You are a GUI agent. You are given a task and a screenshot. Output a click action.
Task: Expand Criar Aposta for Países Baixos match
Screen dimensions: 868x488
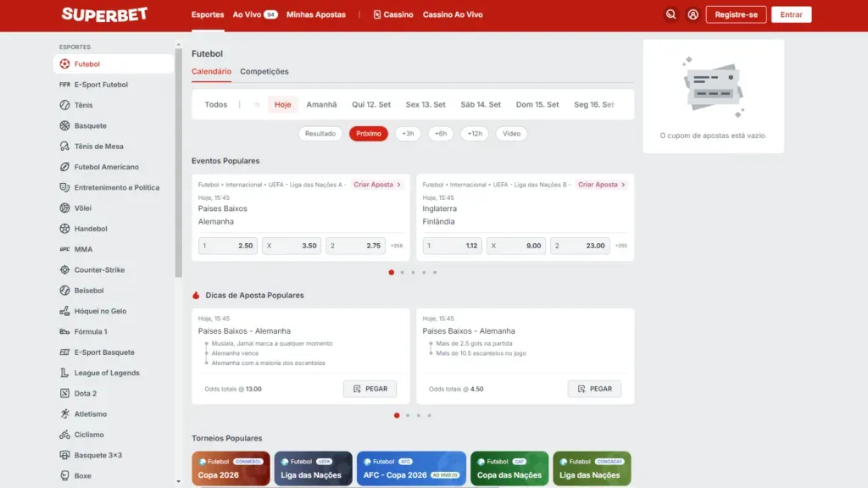377,185
